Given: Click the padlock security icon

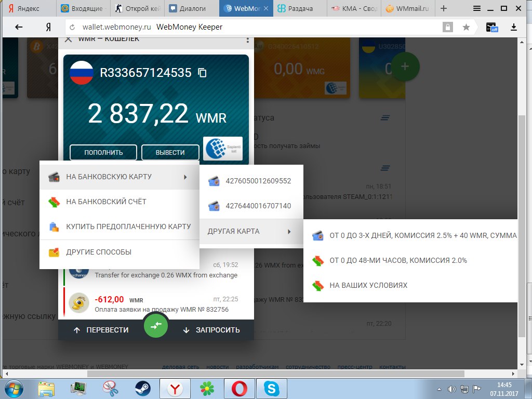Looking at the screenshot, I should pos(447,27).
